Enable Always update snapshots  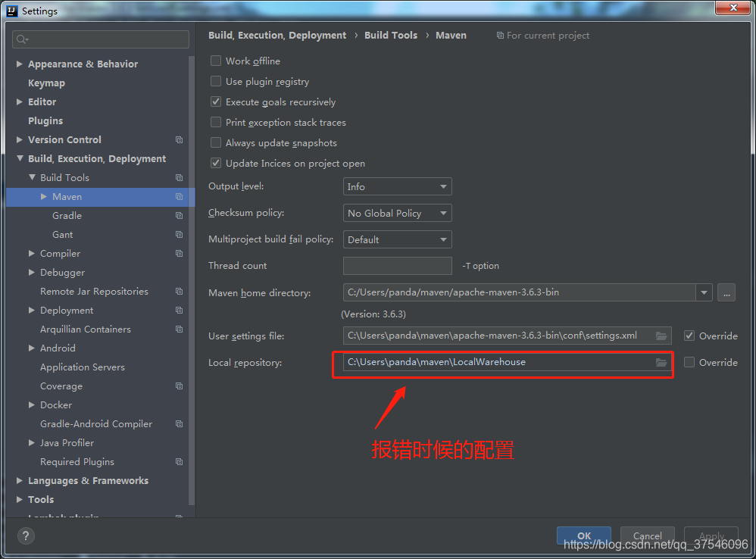(x=216, y=142)
